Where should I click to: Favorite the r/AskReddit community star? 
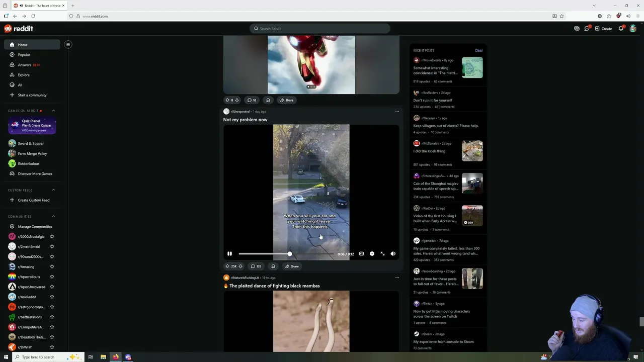tap(52, 297)
